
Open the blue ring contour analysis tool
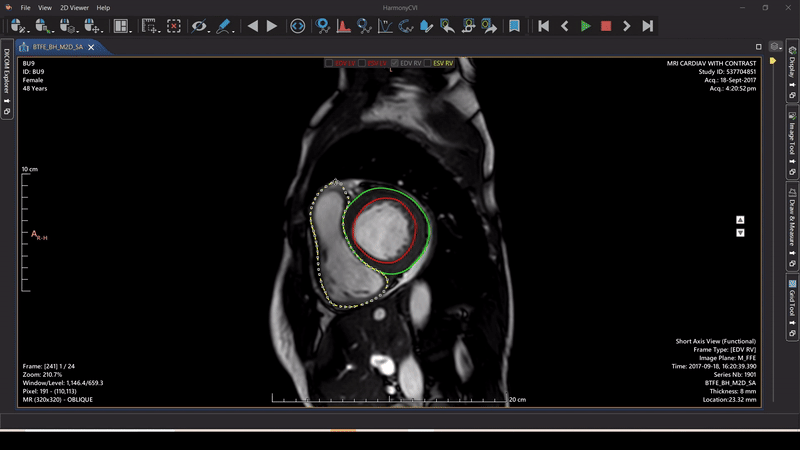click(322, 26)
